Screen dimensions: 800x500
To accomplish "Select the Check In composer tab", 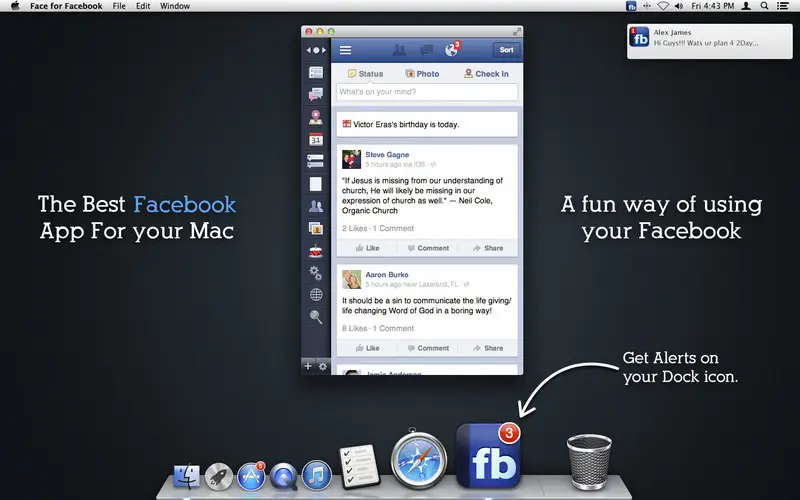I will point(486,73).
